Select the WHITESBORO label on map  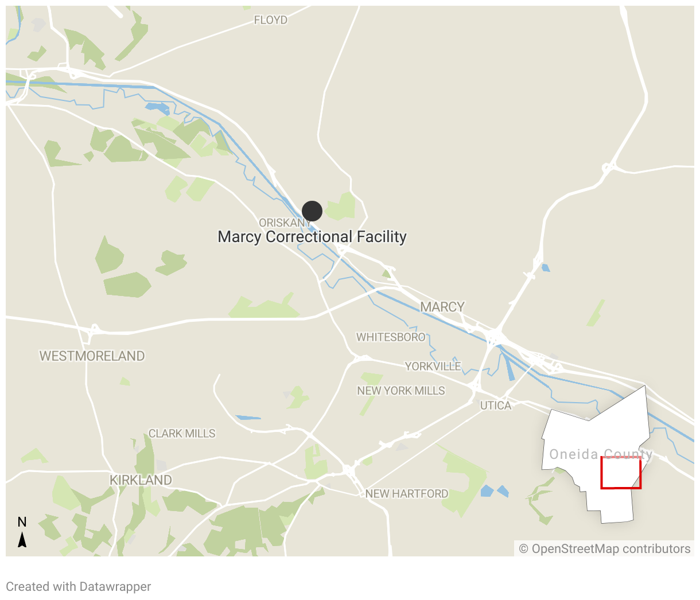click(391, 337)
